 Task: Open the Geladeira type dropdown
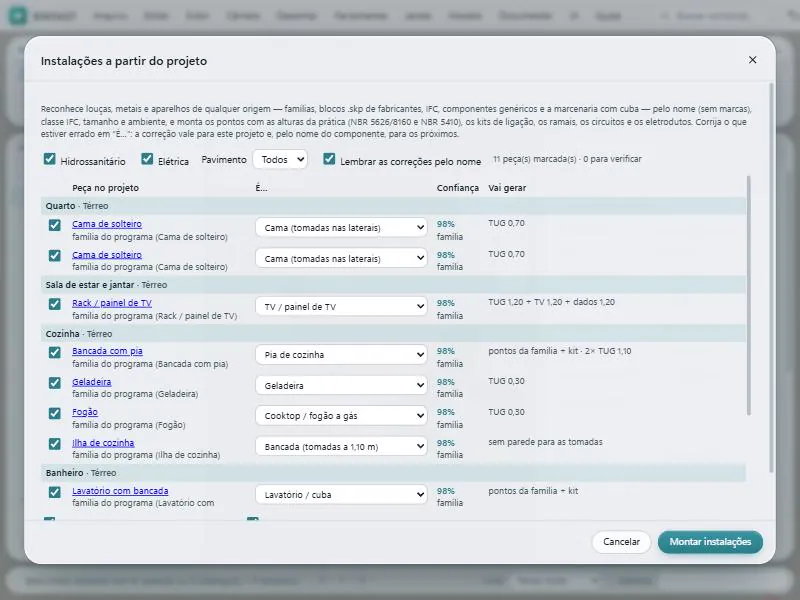click(x=341, y=385)
